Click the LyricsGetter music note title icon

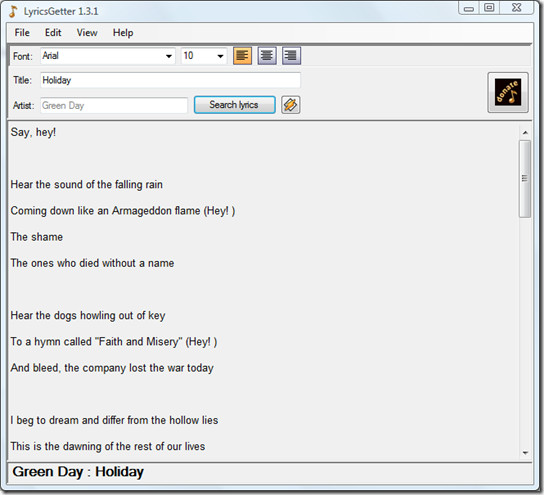pos(13,11)
